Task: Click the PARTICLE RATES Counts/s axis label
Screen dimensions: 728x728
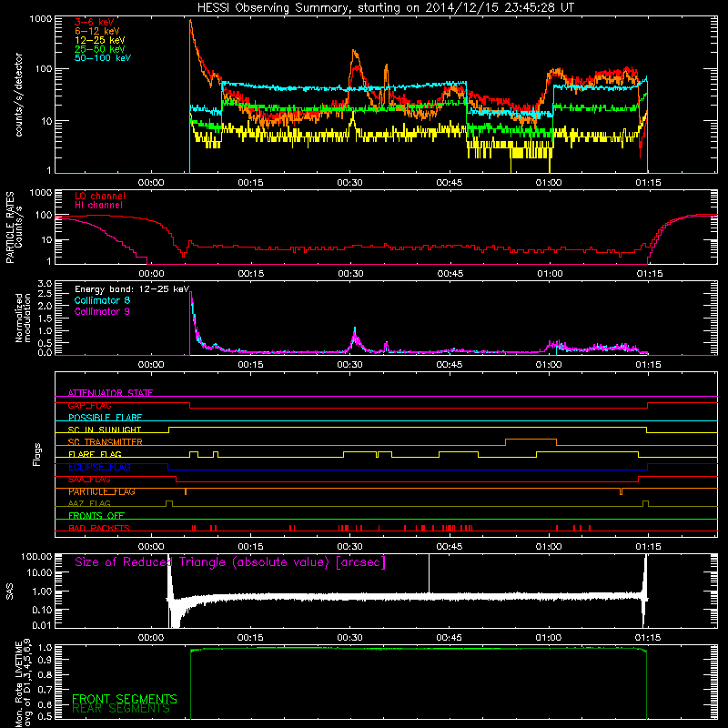Action: [x=14, y=227]
